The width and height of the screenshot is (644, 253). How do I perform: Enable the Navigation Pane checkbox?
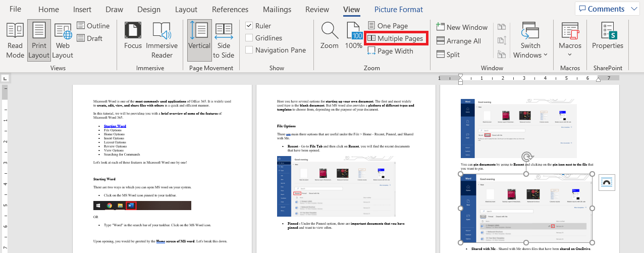[249, 50]
